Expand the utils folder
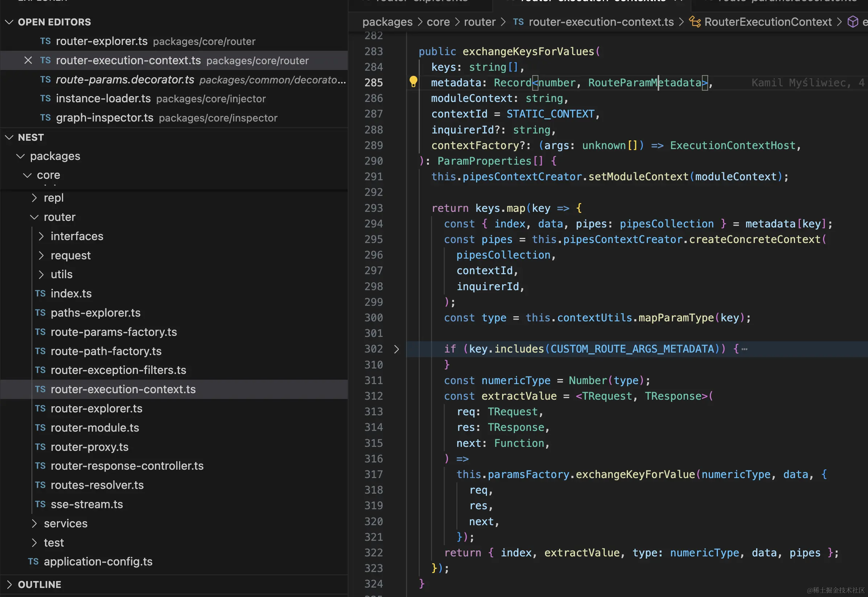Image resolution: width=868 pixels, height=597 pixels. [41, 274]
